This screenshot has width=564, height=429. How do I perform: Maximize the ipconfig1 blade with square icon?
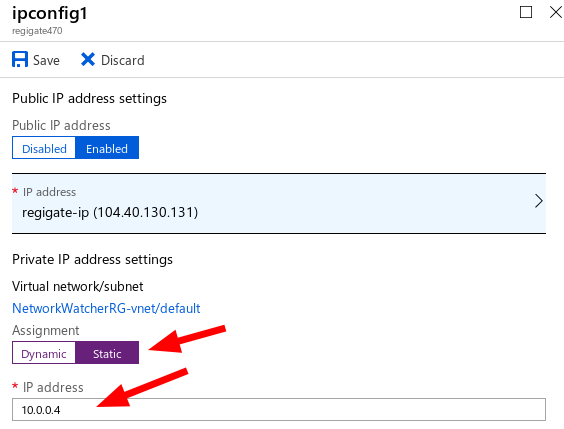tap(526, 12)
